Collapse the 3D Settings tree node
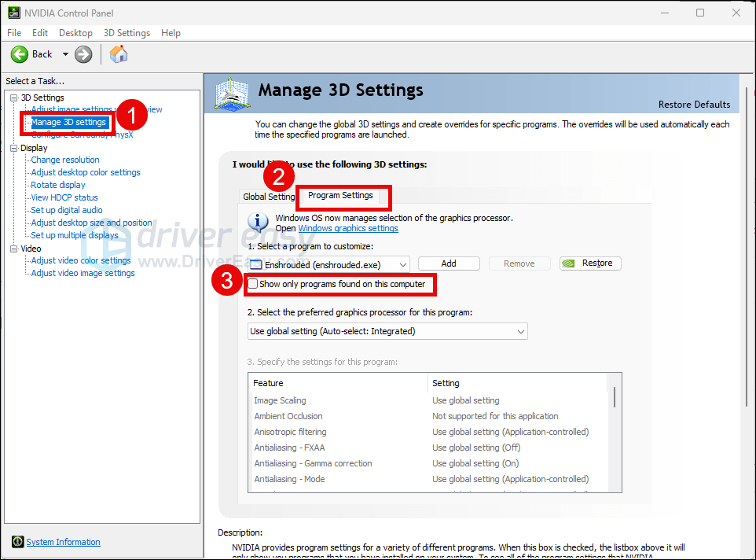756x560 pixels. coord(13,98)
